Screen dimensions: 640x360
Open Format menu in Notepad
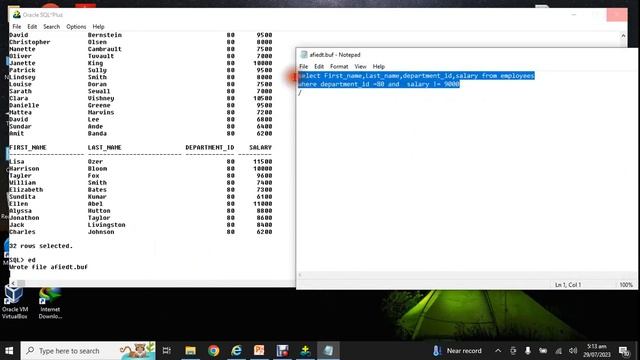[339, 67]
